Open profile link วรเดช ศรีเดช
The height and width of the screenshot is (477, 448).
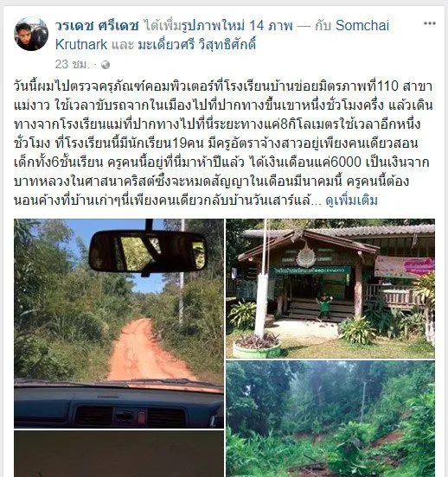point(97,25)
